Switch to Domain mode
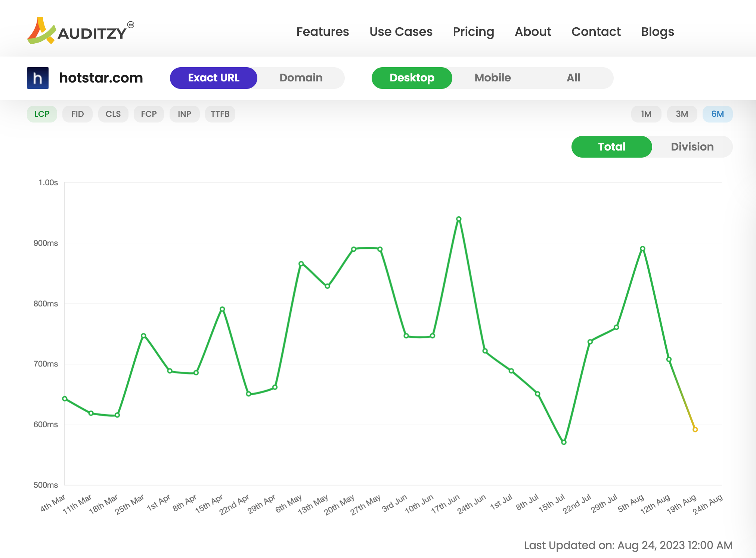Image resolution: width=756 pixels, height=558 pixels. 301,78
